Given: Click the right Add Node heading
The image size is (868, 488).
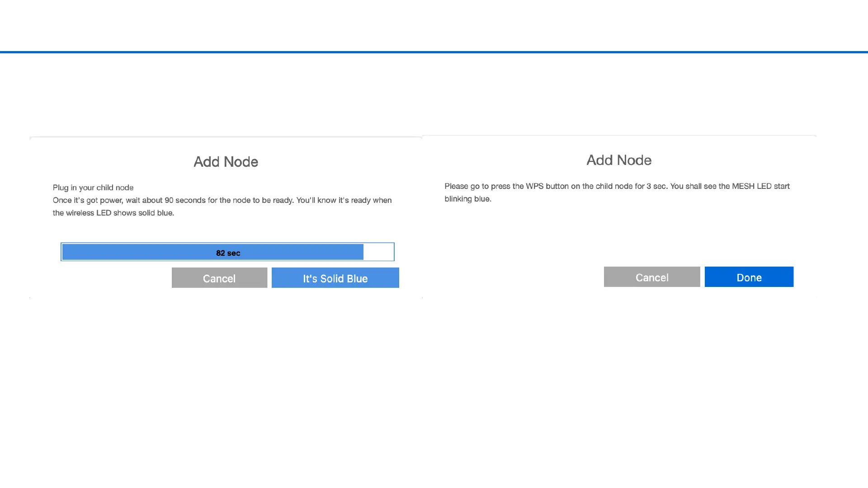Looking at the screenshot, I should (618, 160).
